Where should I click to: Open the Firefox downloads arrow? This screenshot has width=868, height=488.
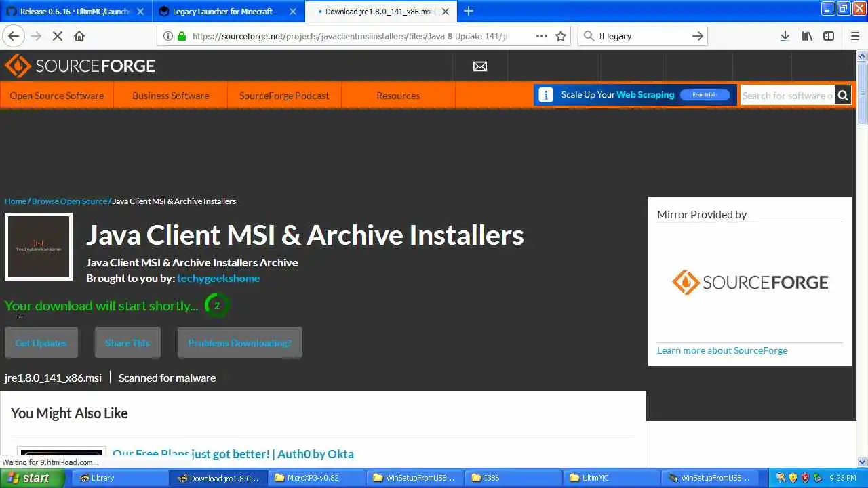coord(785,36)
